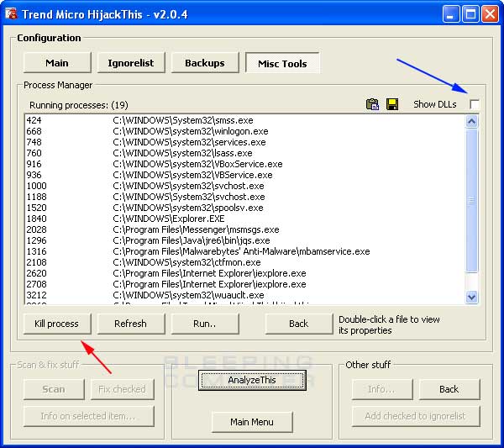
Task: Select the Misc Tools tab
Action: pos(282,63)
